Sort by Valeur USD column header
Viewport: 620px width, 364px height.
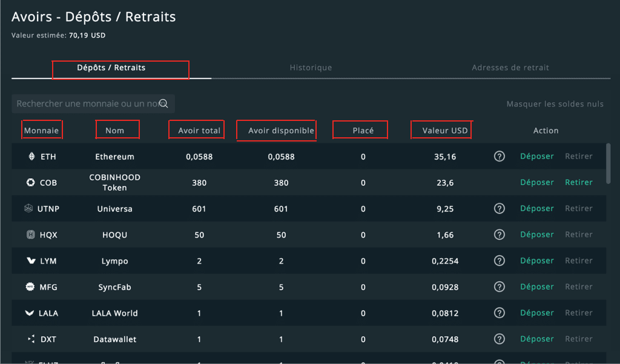point(445,130)
